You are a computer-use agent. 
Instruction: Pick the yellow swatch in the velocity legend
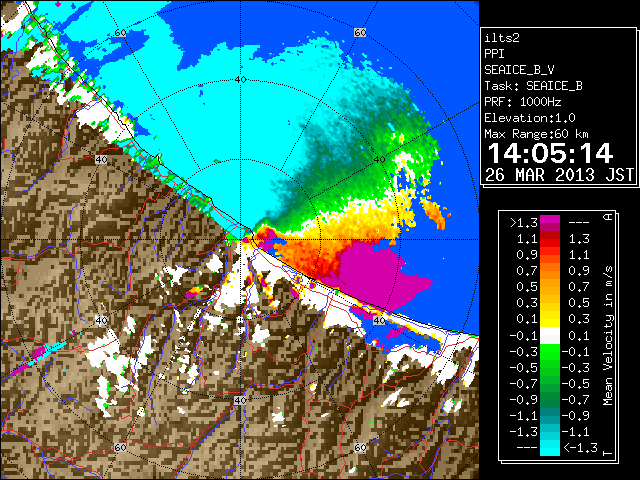tap(550, 319)
